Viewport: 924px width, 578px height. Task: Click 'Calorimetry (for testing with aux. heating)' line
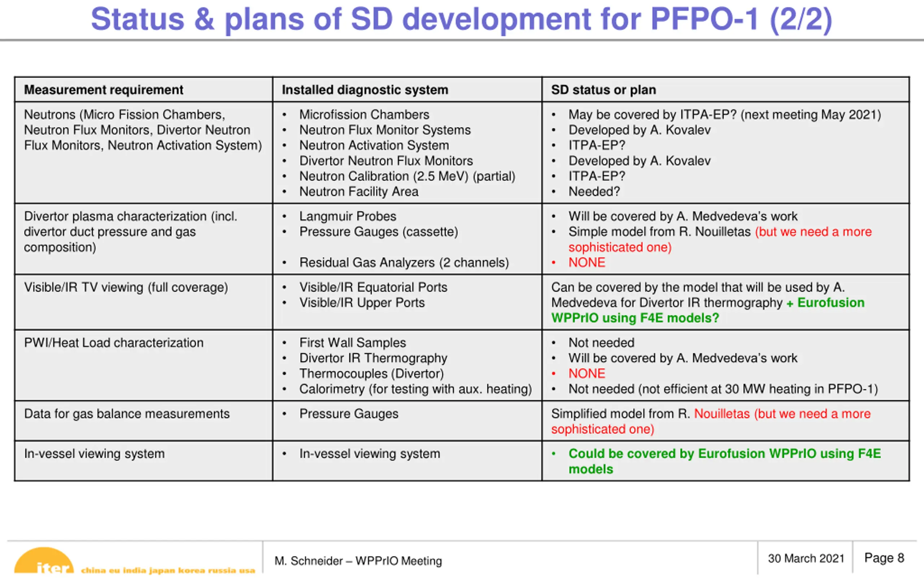coord(415,389)
